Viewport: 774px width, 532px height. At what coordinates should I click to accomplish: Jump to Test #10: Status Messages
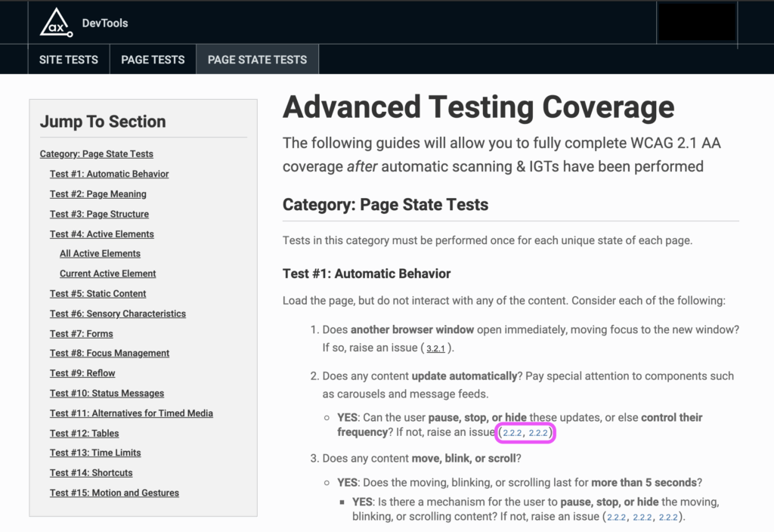point(107,393)
